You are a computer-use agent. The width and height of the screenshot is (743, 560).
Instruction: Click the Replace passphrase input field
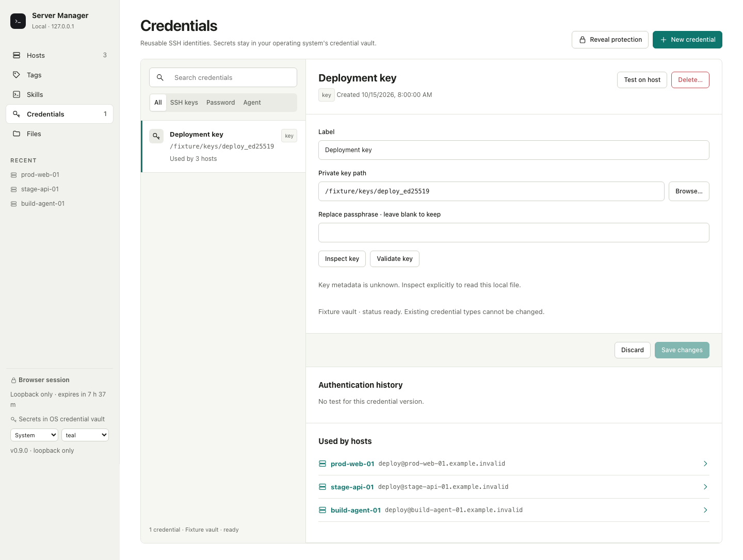point(514,233)
